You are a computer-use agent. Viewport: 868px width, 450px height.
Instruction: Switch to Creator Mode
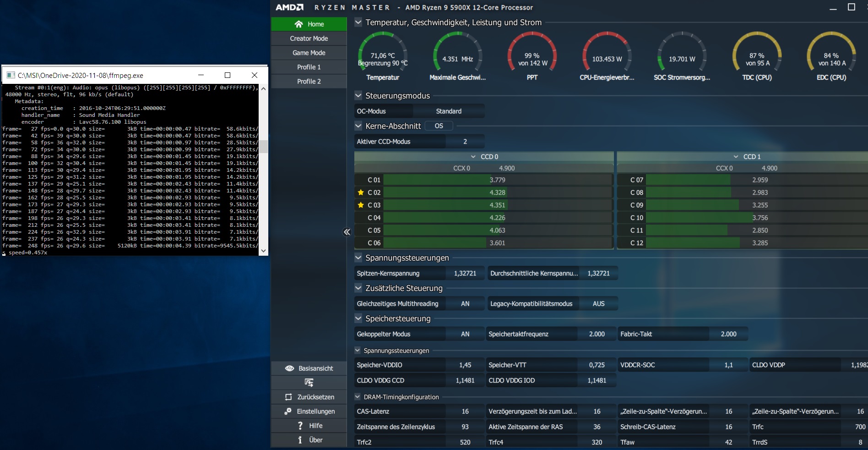(x=309, y=38)
